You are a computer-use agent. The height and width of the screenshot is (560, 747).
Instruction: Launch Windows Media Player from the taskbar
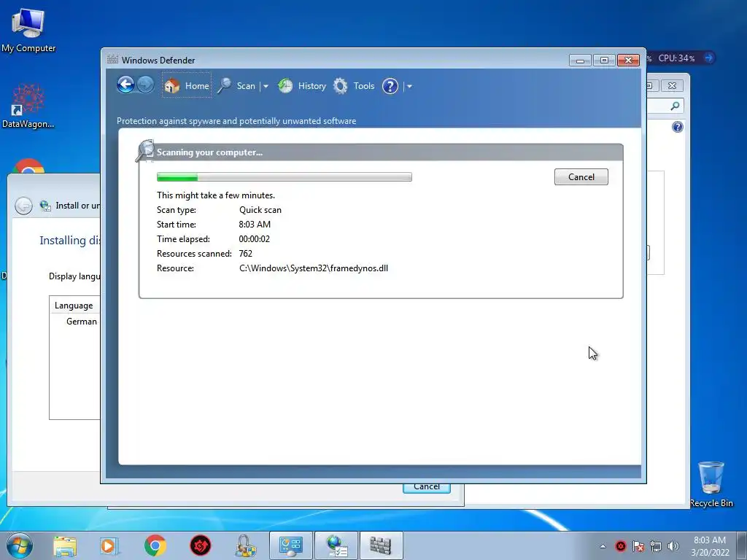point(109,545)
